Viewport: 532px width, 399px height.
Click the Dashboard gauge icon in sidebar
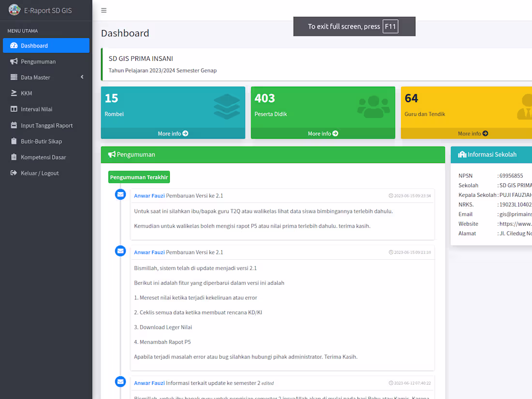pos(14,45)
